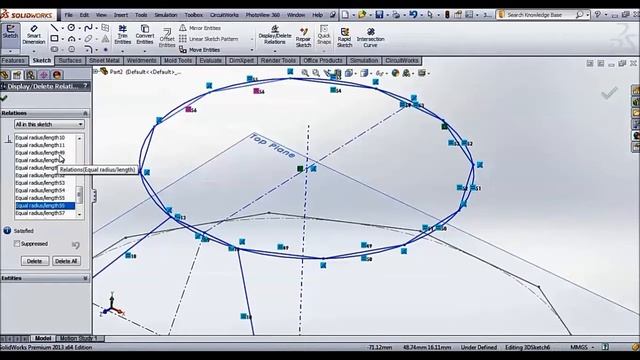Open the Display/Delete Relations dropdown arrow

pyautogui.click(x=275, y=51)
